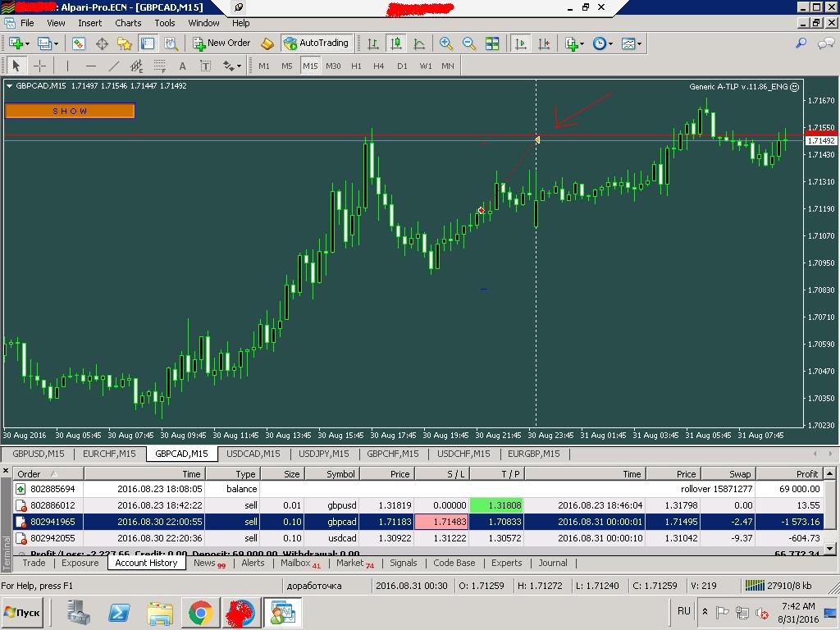This screenshot has width=840, height=630.
Task: Open the Navigator folder-star icon
Action: (125, 43)
